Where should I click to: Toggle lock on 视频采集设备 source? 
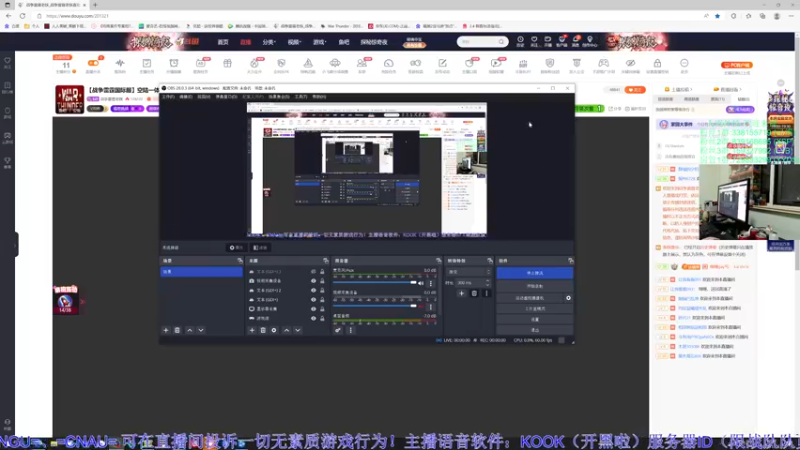click(322, 281)
